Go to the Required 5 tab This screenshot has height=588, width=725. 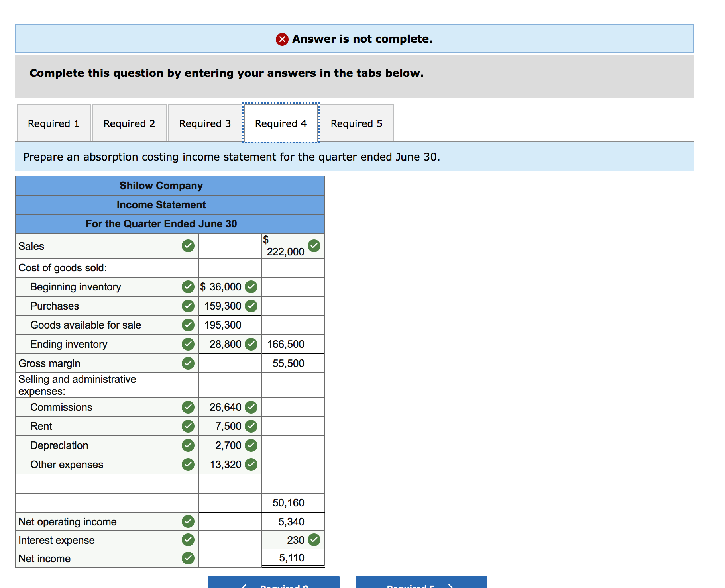(x=357, y=123)
